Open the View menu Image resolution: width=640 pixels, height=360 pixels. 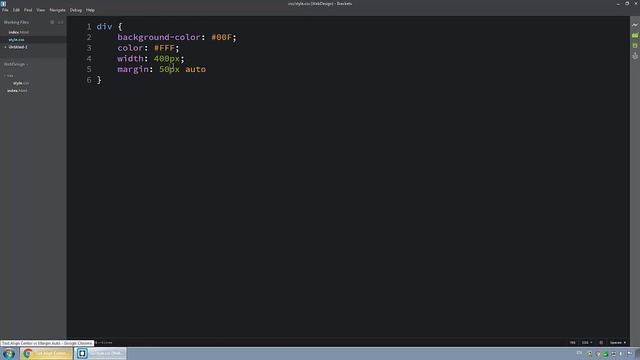pos(40,10)
